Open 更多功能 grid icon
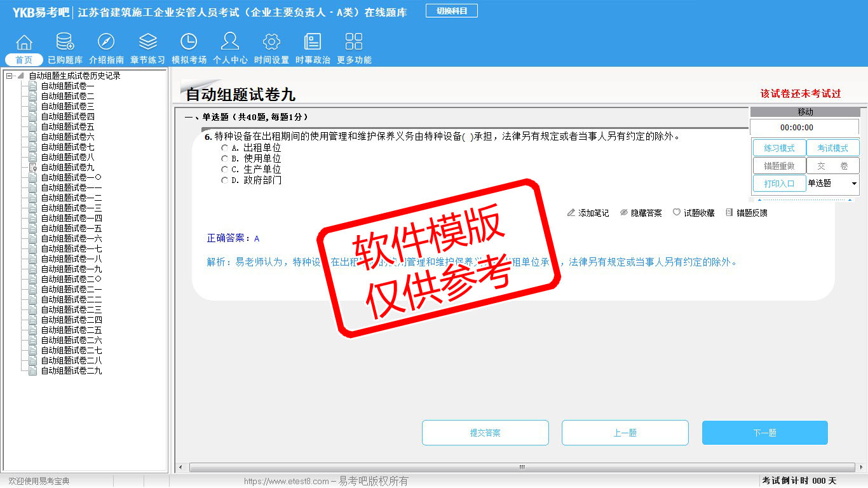The width and height of the screenshot is (868, 488). (x=354, y=43)
